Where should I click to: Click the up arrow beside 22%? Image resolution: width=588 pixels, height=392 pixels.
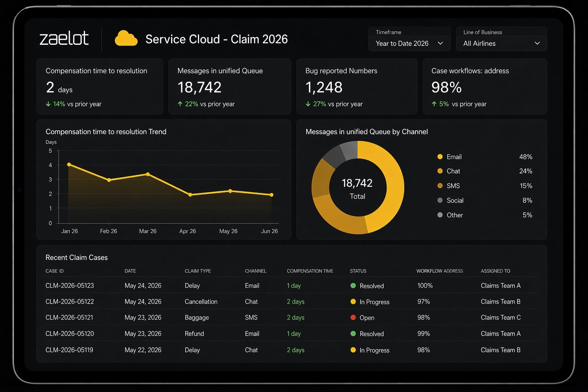pos(180,104)
